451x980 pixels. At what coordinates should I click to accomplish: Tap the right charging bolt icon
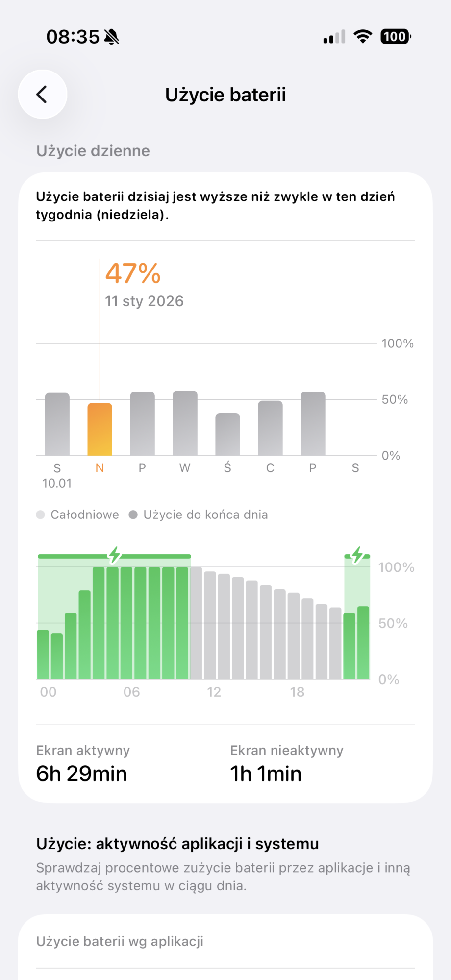click(x=357, y=555)
